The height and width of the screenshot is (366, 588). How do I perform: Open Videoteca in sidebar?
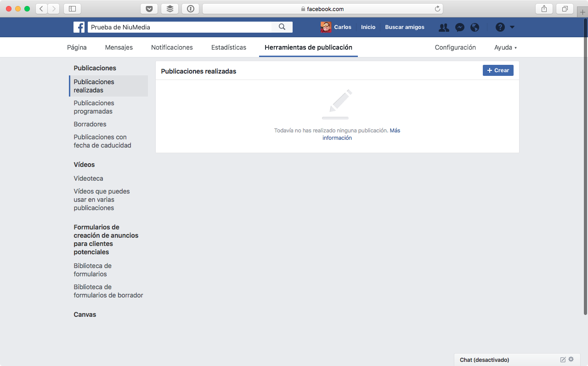click(x=89, y=178)
